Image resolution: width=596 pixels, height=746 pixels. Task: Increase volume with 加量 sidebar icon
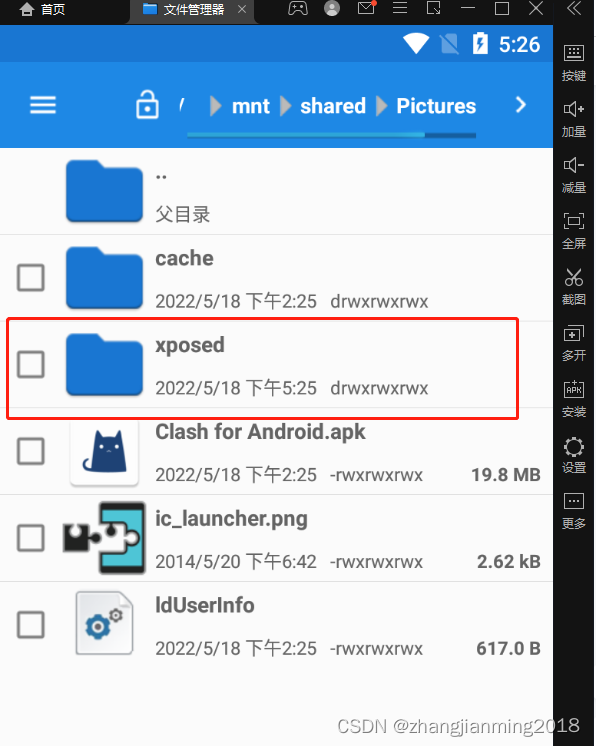574,118
